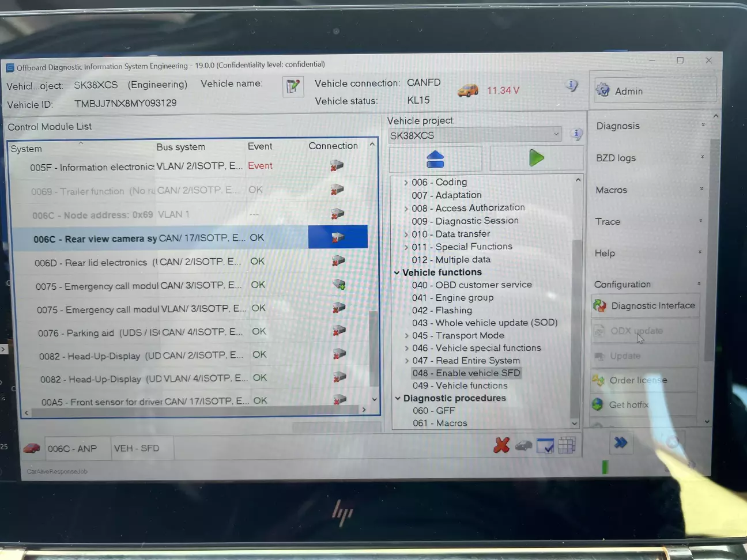
Task: Toggle connection for 005F Information electronics
Action: coord(337,167)
